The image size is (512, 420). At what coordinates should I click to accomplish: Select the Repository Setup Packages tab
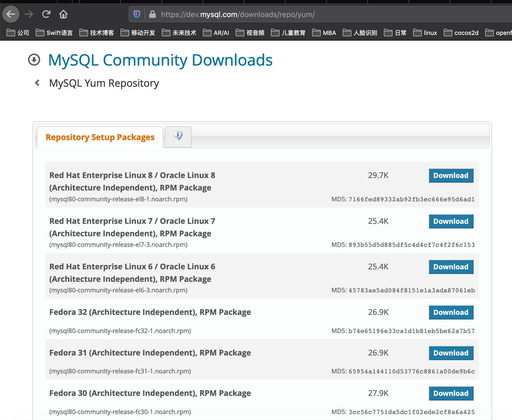point(100,137)
